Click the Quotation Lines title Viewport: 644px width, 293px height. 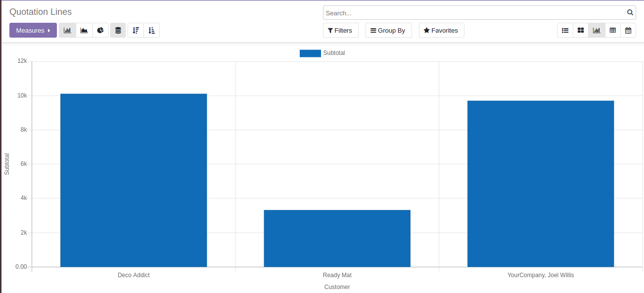pyautogui.click(x=41, y=12)
